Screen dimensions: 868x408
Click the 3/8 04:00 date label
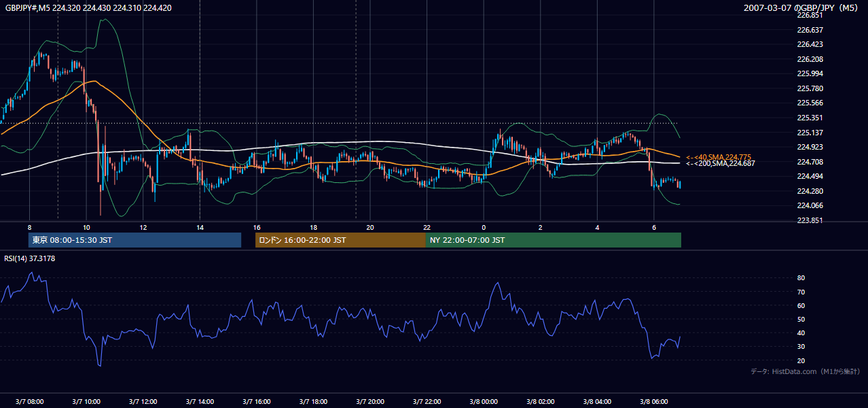597,402
